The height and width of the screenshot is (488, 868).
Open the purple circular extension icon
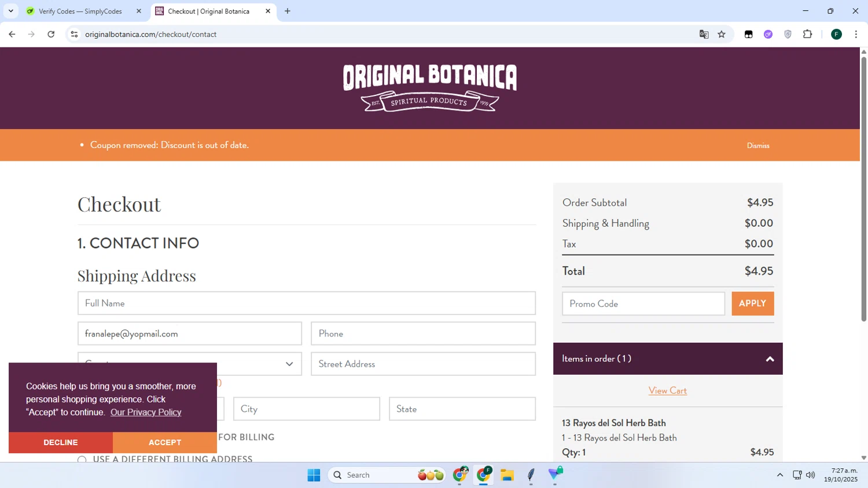coord(768,34)
